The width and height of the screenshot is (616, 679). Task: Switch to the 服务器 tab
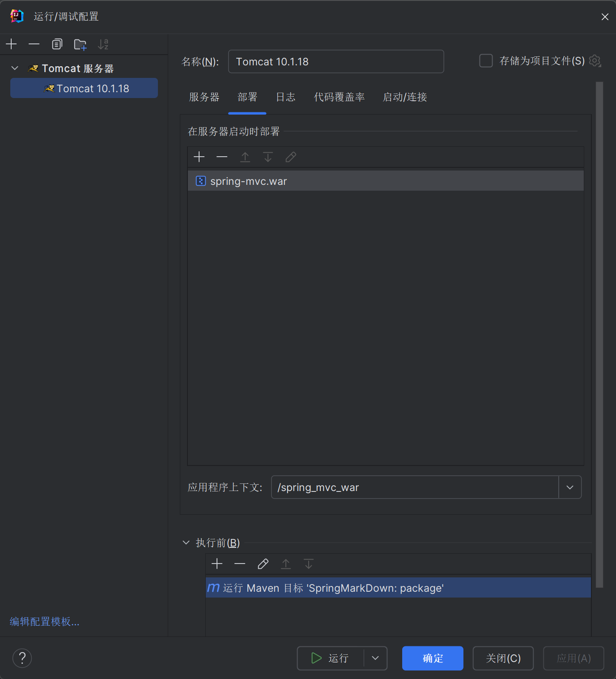pos(204,97)
